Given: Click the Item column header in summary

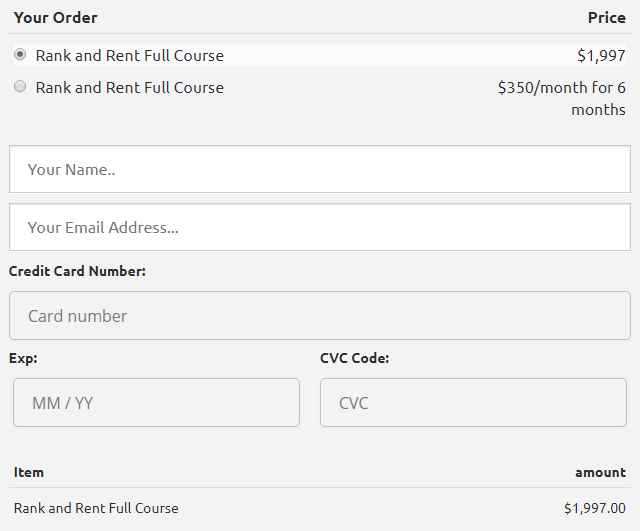Looking at the screenshot, I should [x=29, y=472].
